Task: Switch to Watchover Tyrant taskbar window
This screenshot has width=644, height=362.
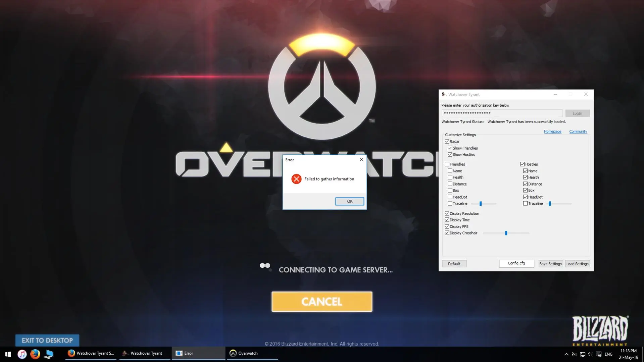Action: pos(145,353)
